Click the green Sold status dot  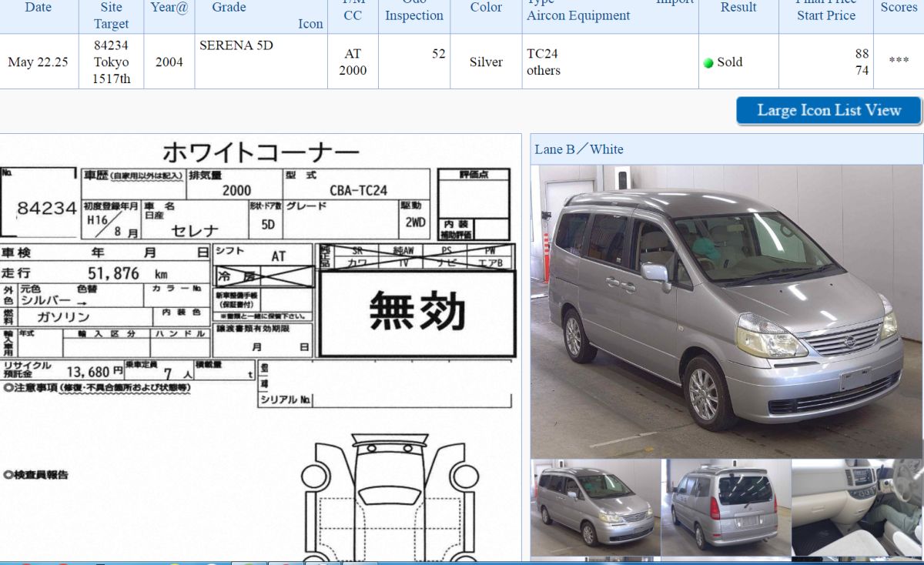point(708,63)
